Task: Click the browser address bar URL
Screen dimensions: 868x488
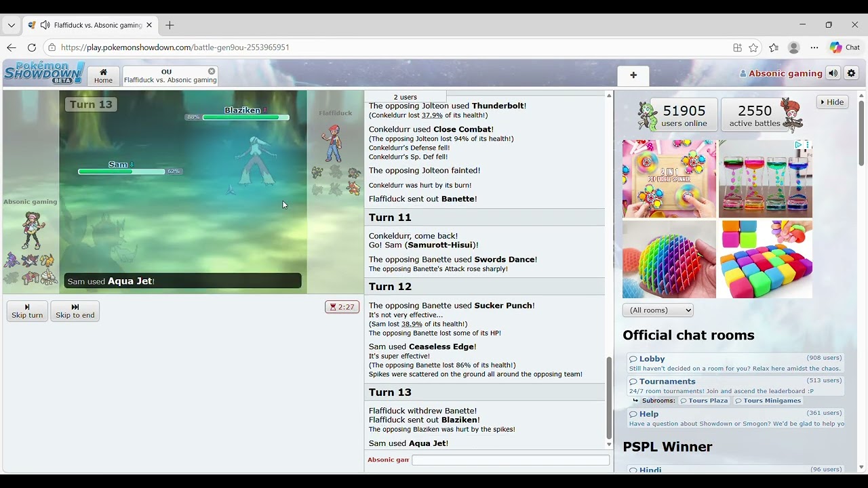Action: click(x=175, y=47)
